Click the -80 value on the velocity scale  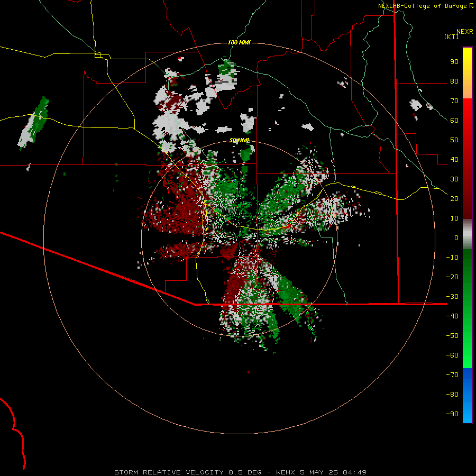(452, 395)
